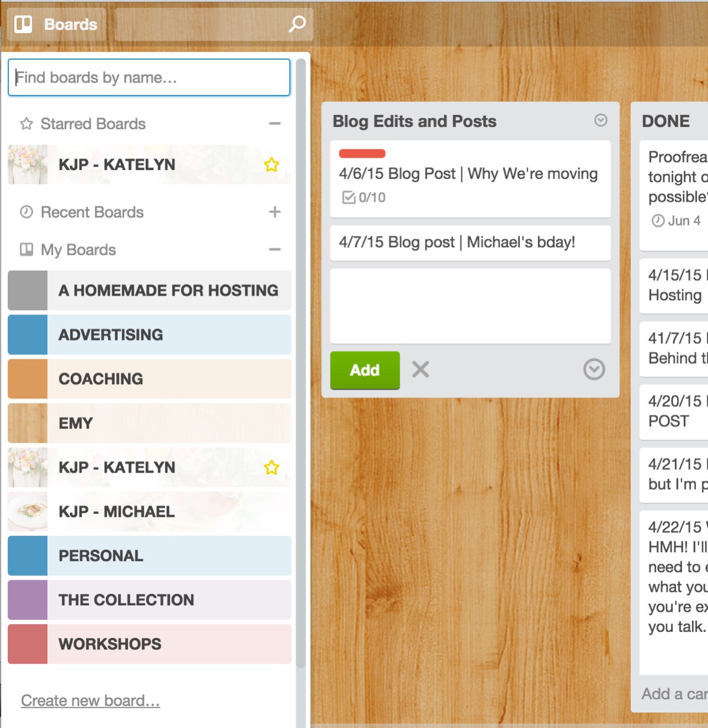Click the new card text area
Viewport: 708px width, 728px height.
click(470, 306)
